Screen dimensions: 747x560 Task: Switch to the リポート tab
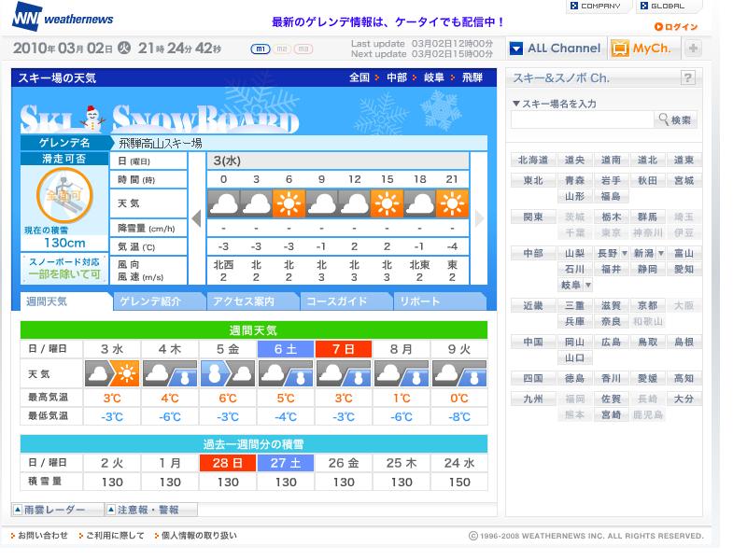440,301
